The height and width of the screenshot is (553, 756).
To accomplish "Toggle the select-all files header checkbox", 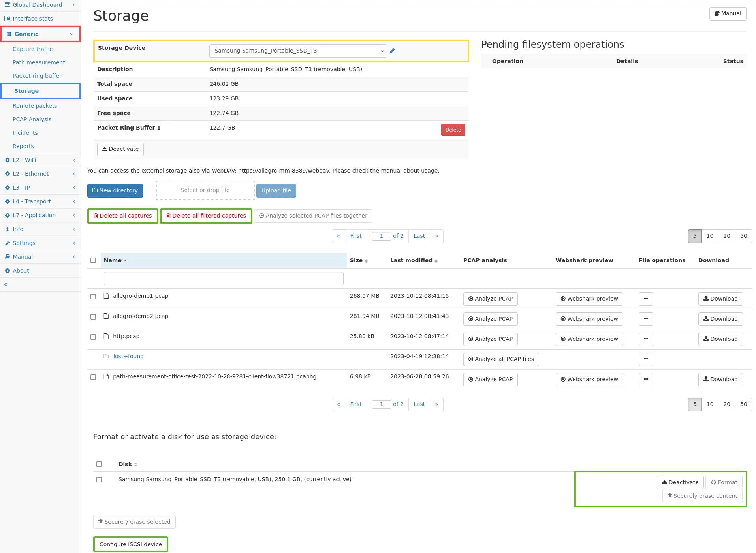I will click(93, 260).
